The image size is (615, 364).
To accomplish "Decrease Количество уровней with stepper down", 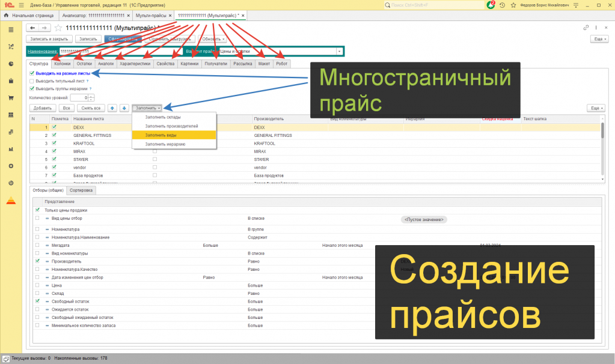I will 91,100.
